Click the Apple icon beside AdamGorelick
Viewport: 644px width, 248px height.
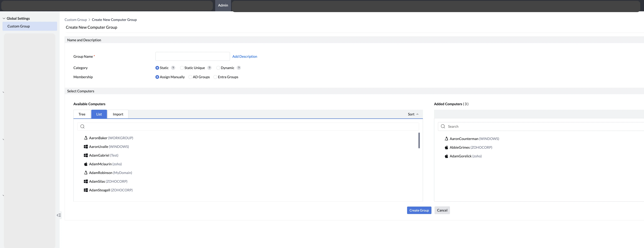[446, 156]
